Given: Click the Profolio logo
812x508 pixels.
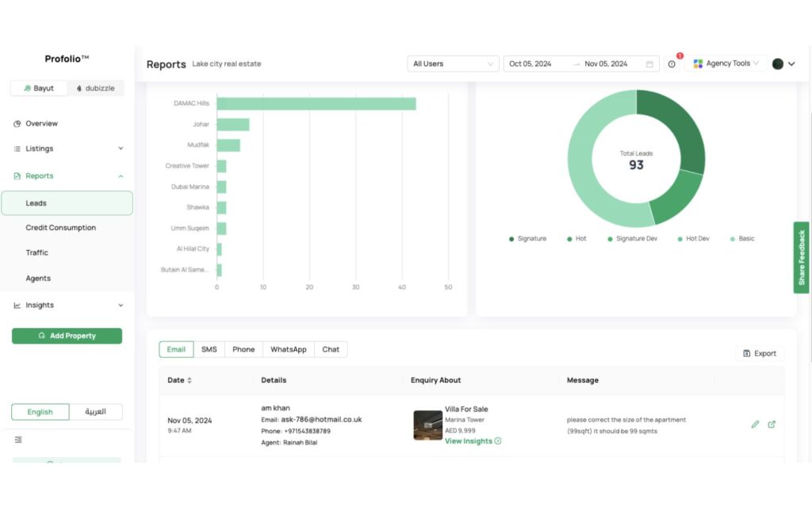Looking at the screenshot, I should [x=67, y=59].
